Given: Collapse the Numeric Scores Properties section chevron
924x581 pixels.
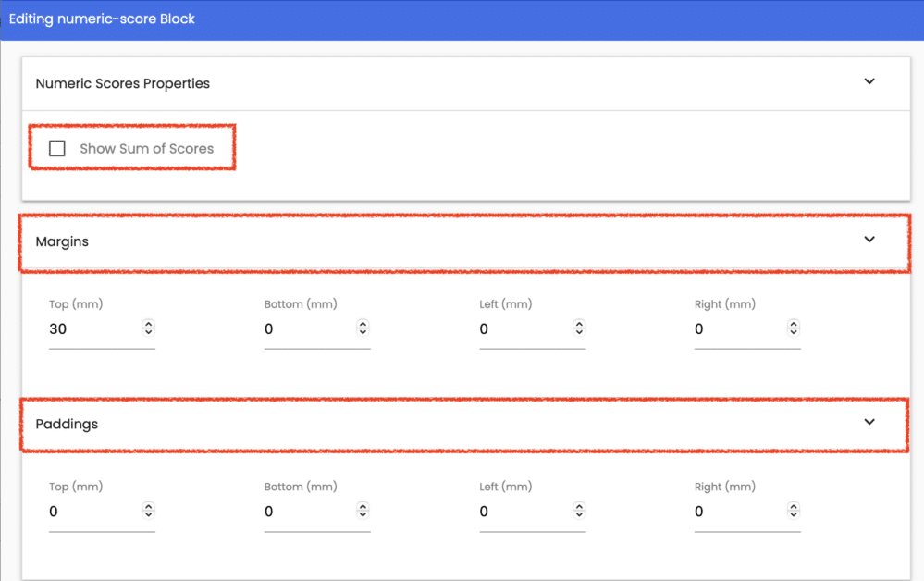Looking at the screenshot, I should (x=869, y=81).
